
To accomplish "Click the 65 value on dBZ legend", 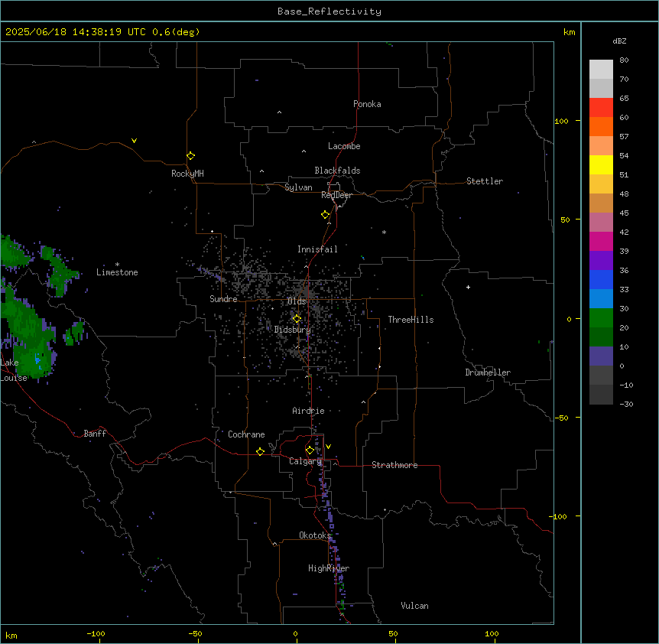I will (624, 99).
